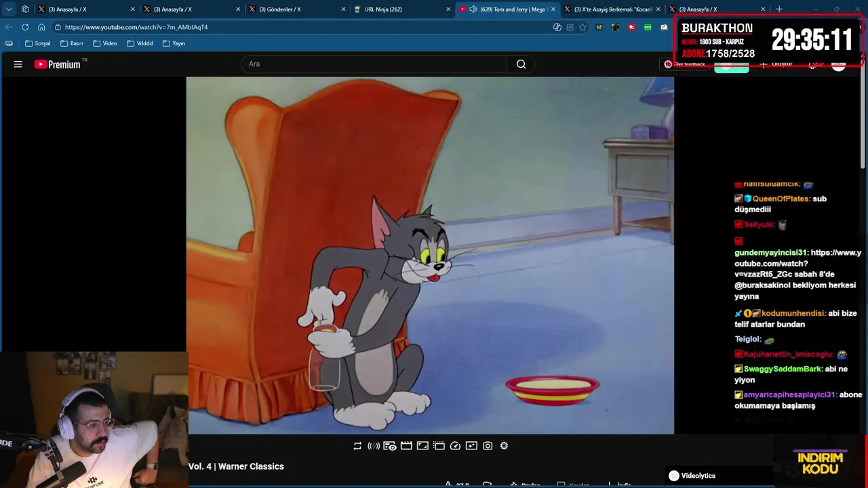Click amyaricapihesaplayici31 username in chat

[790, 394]
